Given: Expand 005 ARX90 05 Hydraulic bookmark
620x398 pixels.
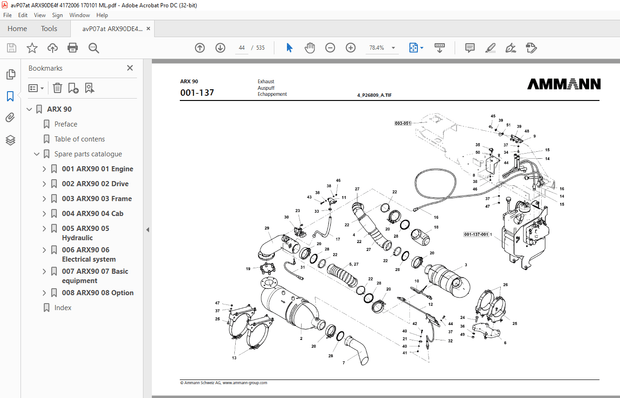Looking at the screenshot, I should point(44,228).
